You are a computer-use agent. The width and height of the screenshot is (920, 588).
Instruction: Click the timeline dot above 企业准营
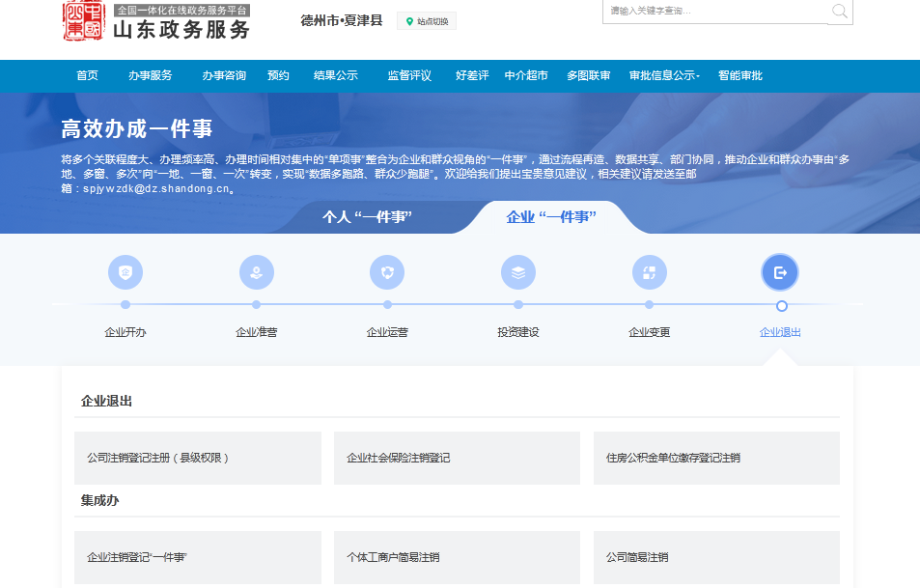tap(257, 304)
